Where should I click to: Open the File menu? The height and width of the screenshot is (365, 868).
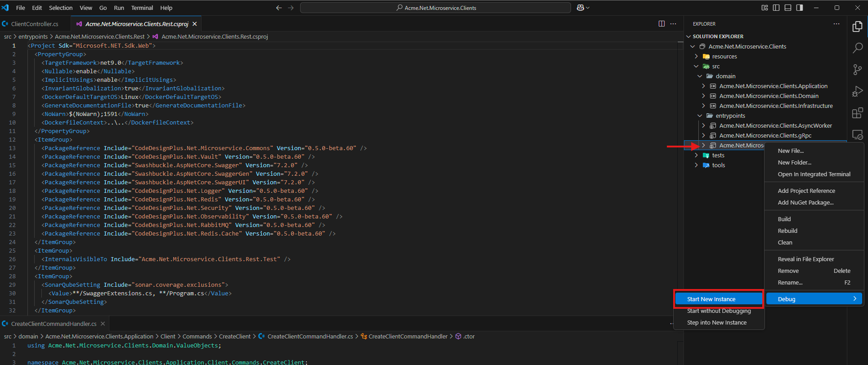(x=21, y=8)
